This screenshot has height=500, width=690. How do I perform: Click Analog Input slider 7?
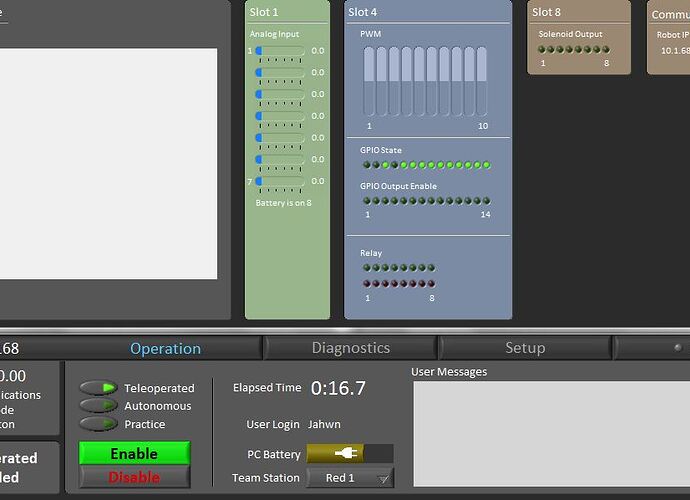[x=280, y=181]
